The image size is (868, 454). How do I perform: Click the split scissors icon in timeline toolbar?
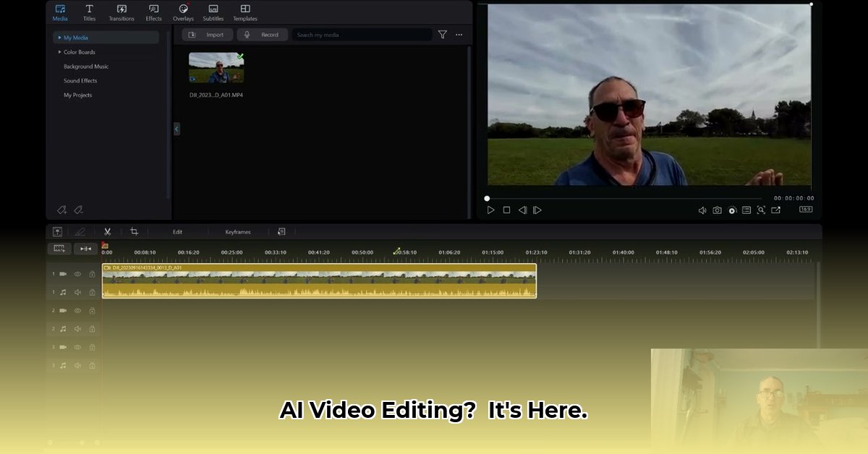pyautogui.click(x=107, y=232)
